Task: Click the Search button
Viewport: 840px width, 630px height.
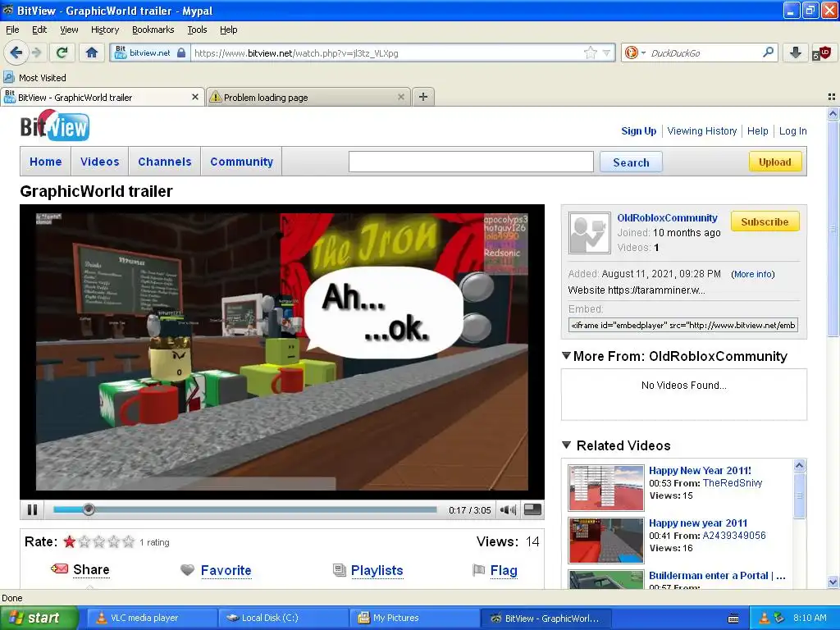Action: (x=631, y=162)
